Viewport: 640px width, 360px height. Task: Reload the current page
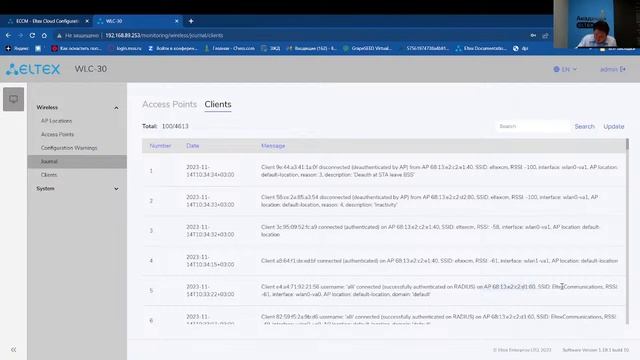32,36
